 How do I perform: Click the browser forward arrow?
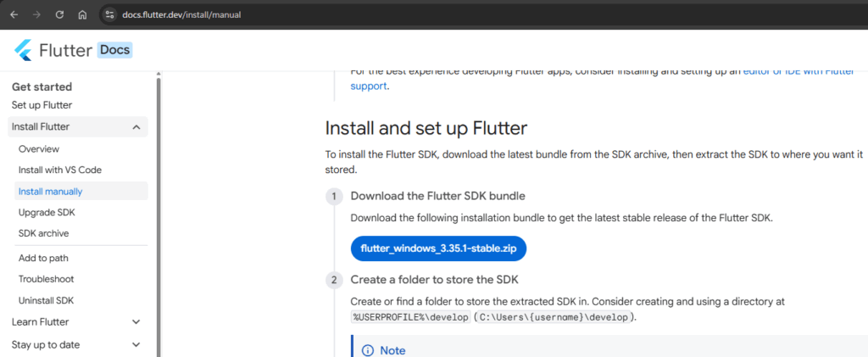point(37,15)
